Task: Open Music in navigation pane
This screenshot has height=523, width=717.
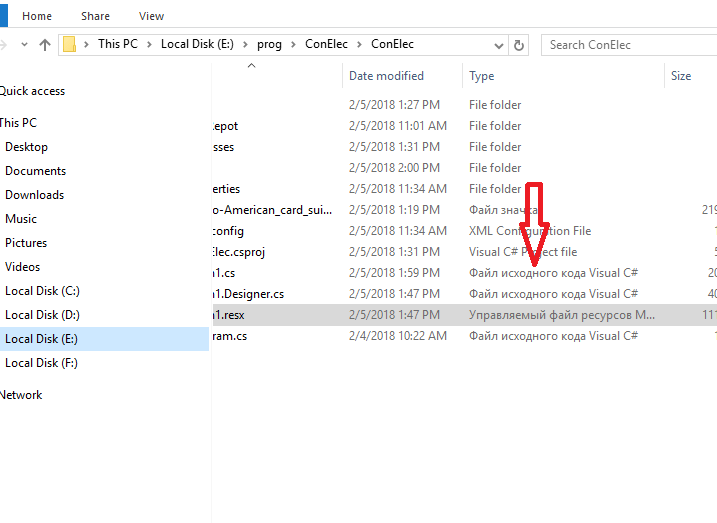Action: 21,219
